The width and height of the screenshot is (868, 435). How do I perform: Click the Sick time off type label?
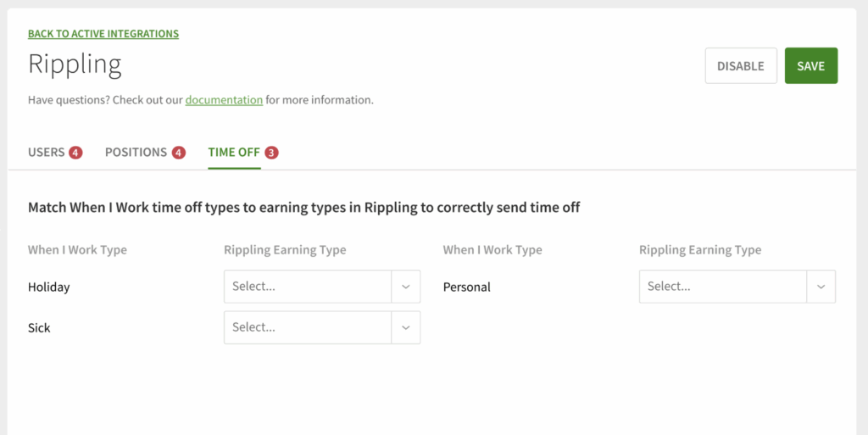click(x=39, y=328)
